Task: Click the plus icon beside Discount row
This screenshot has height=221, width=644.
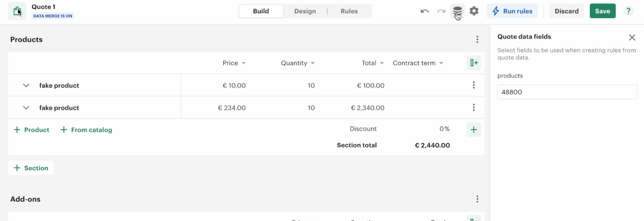Action: coord(474,129)
